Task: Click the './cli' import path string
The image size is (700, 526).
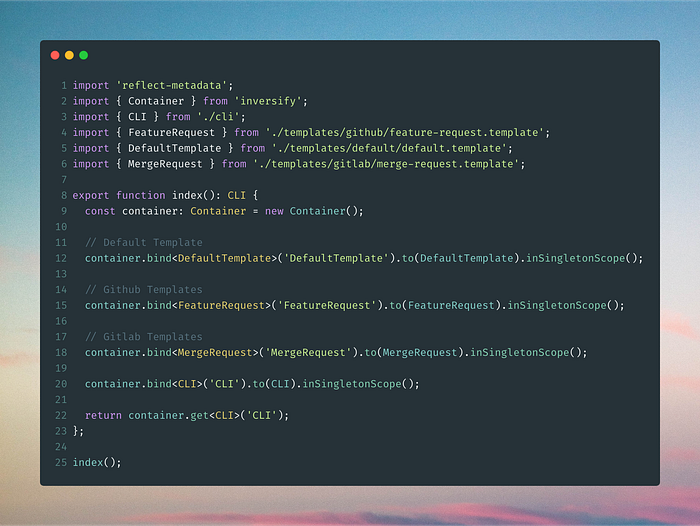Action: (x=218, y=117)
